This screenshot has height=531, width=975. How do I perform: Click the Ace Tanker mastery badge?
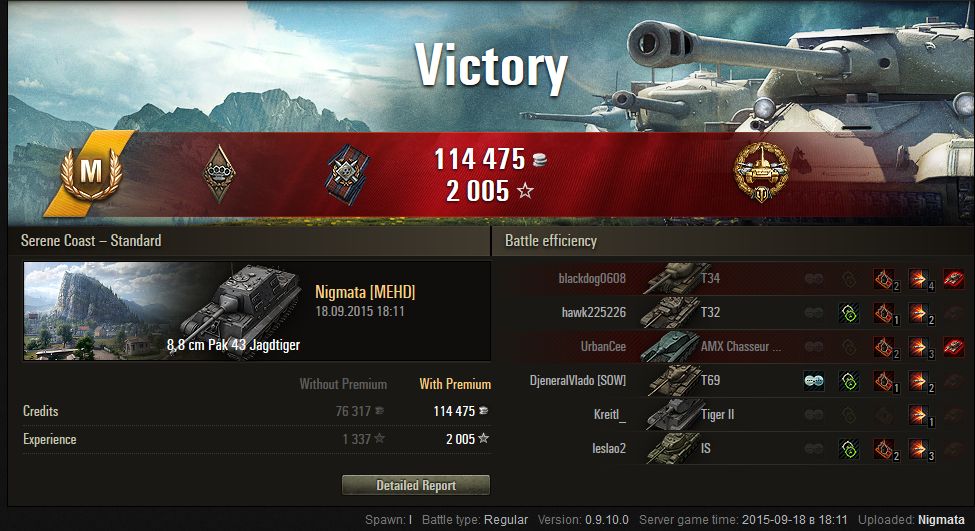(x=91, y=172)
